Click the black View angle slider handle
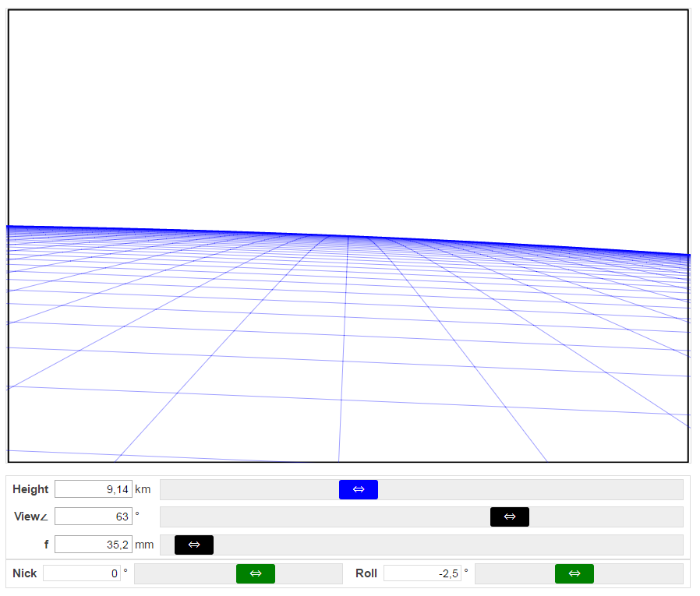 pyautogui.click(x=509, y=517)
